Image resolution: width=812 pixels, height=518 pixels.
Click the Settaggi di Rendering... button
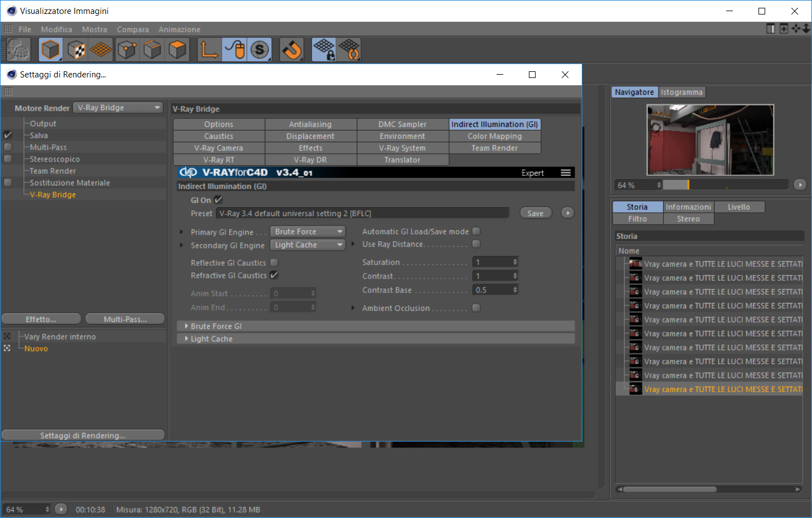tap(83, 435)
